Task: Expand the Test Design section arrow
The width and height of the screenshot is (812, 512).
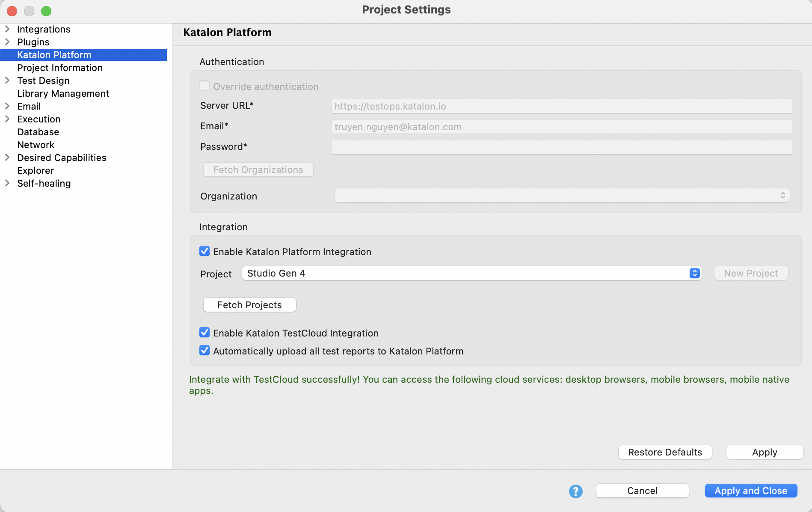Action: 7,80
